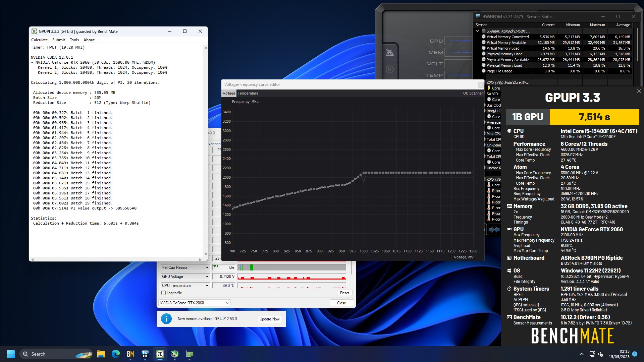
Task: Show hidden system tray icons
Action: click(x=581, y=354)
